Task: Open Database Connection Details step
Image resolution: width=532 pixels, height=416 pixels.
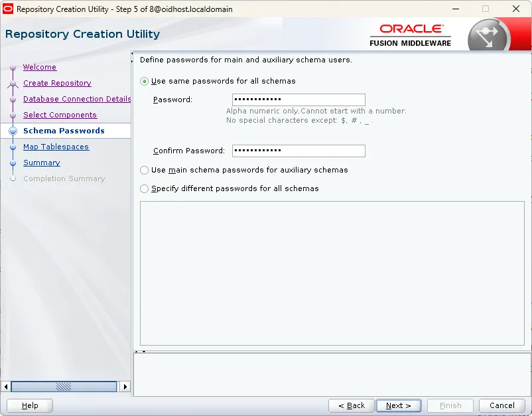Action: (x=77, y=99)
